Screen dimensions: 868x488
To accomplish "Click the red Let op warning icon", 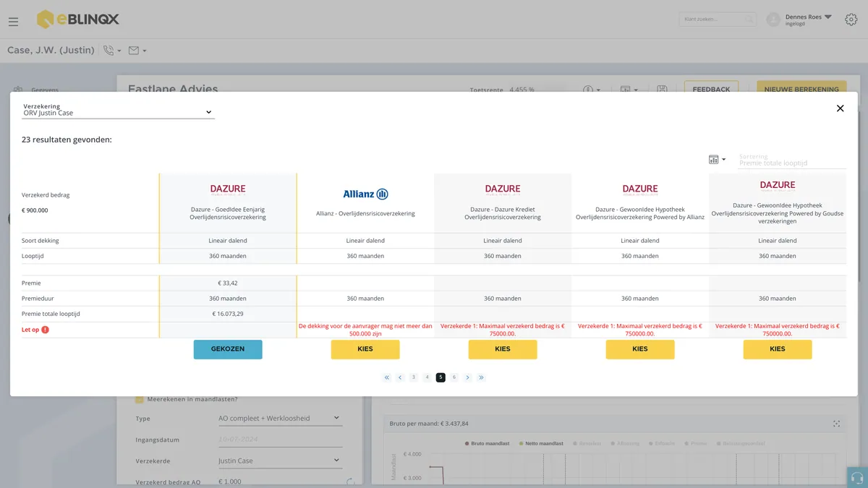I will tap(45, 330).
